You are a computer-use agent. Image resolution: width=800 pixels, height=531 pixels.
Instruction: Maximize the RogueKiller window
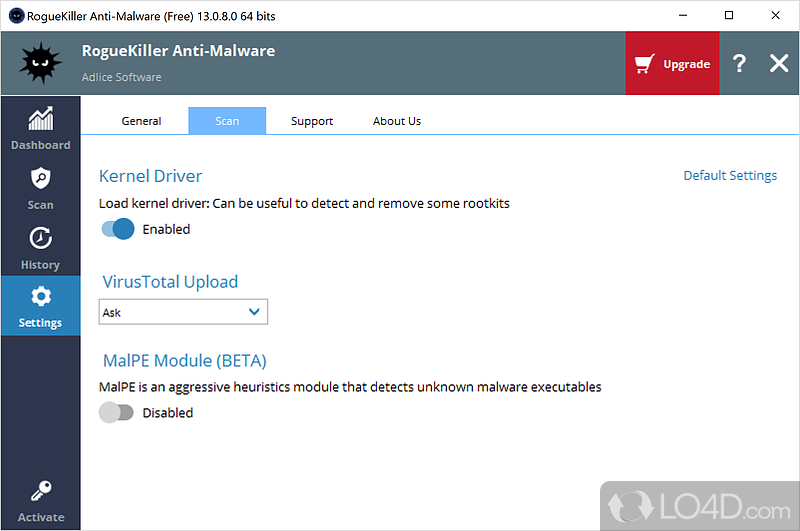tap(729, 16)
